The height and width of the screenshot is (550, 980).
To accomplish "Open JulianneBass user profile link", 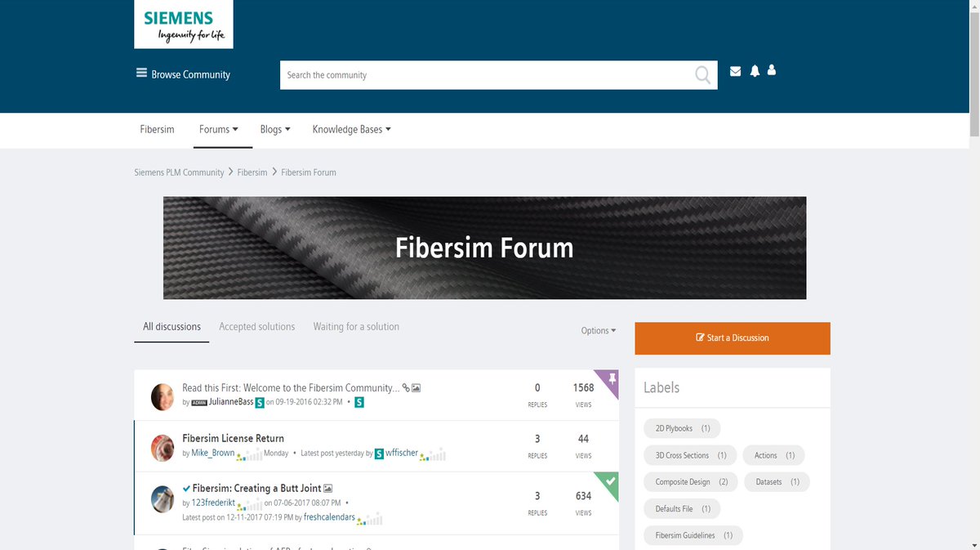I will [231, 403].
